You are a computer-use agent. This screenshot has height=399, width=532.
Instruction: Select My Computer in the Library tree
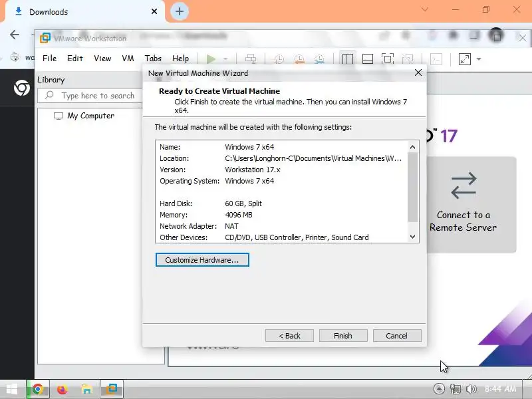point(90,116)
